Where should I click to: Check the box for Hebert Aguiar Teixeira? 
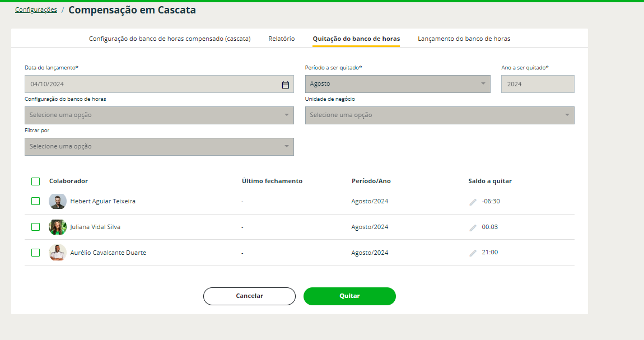click(x=36, y=201)
